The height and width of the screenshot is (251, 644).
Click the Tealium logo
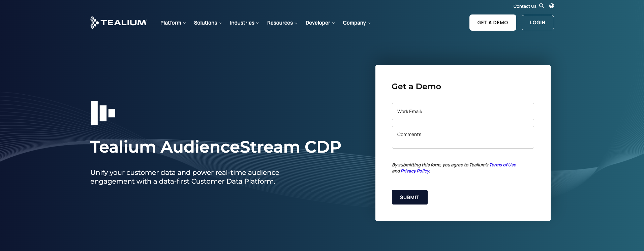(x=119, y=23)
